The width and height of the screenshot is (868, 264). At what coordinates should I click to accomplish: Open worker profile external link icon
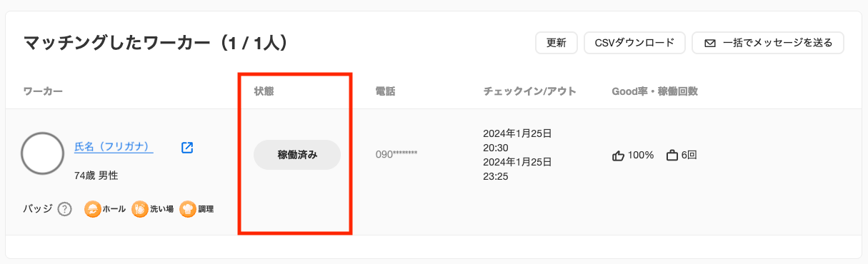187,148
